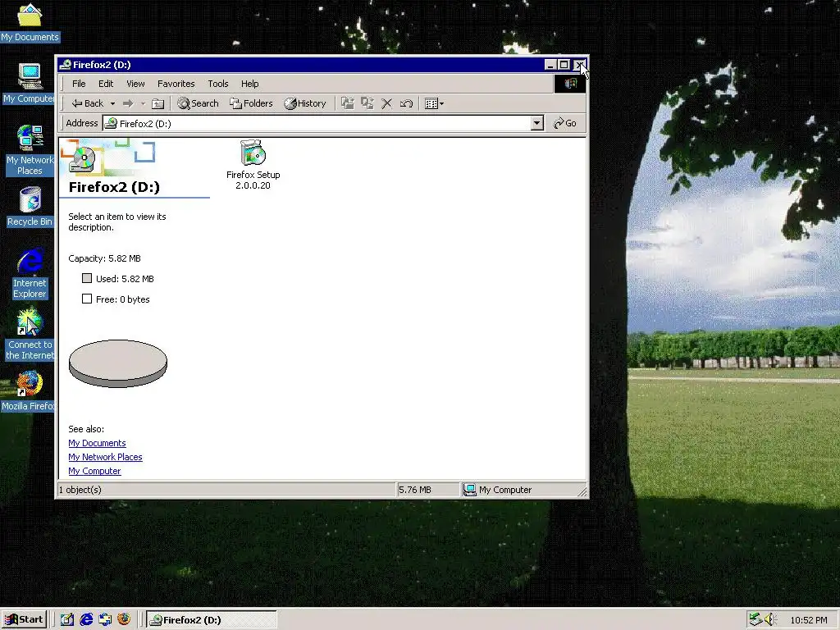The image size is (840, 630).
Task: Open the View menu
Action: (x=135, y=84)
